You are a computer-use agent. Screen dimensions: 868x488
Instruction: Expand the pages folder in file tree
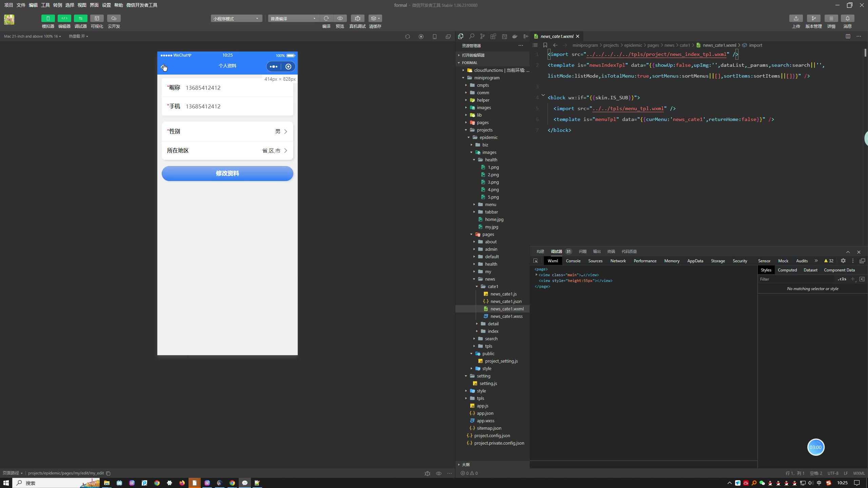coord(466,122)
